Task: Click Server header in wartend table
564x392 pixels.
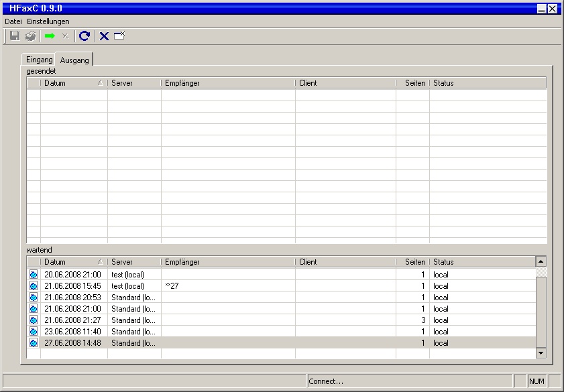Action: pyautogui.click(x=134, y=262)
